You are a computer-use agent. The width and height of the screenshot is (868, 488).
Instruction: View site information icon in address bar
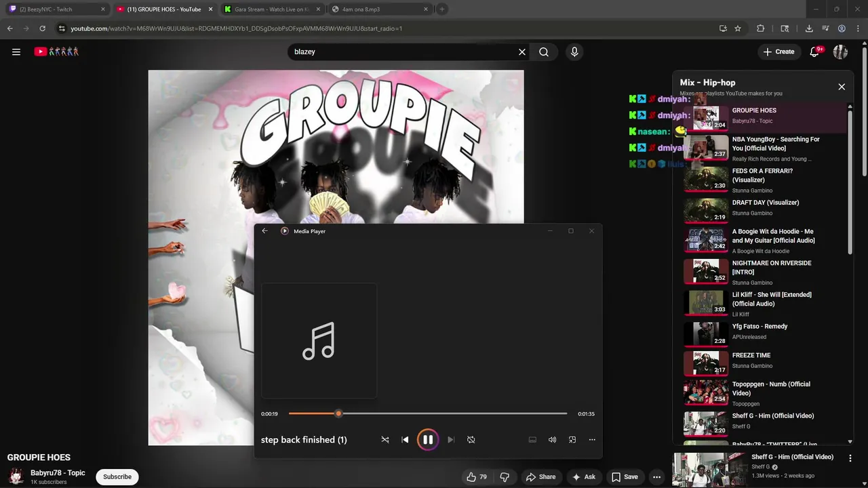point(62,28)
